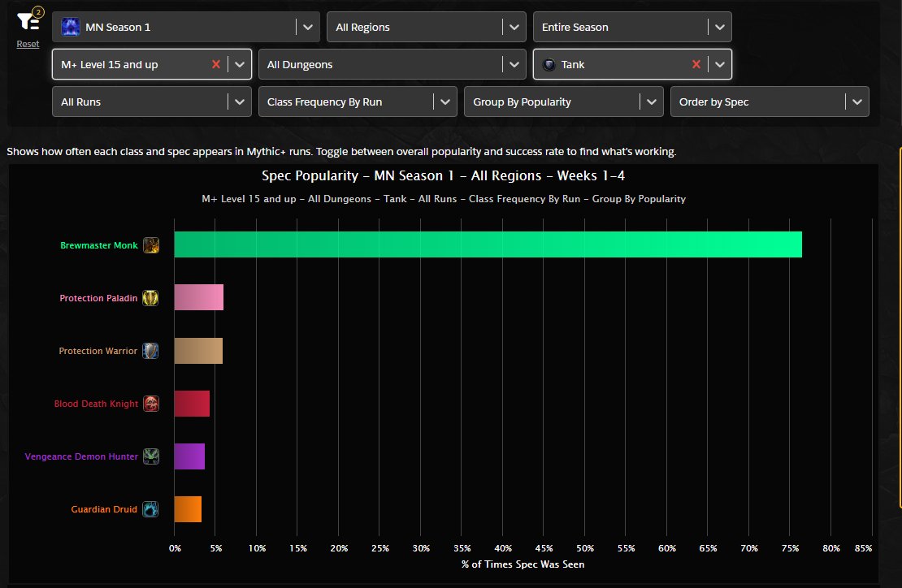Screen dimensions: 902x588
Task: Select the Blood Death Knight label
Action: coord(96,404)
